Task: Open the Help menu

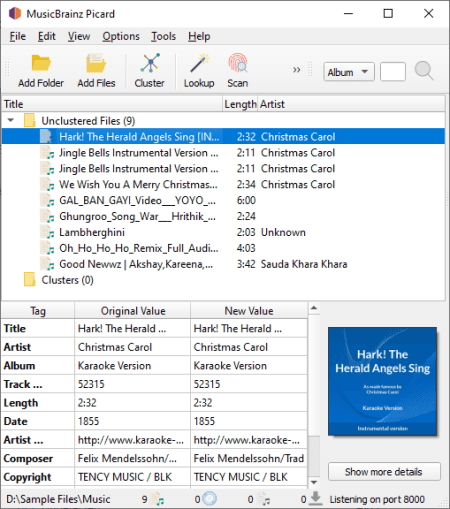Action: pyautogui.click(x=199, y=36)
